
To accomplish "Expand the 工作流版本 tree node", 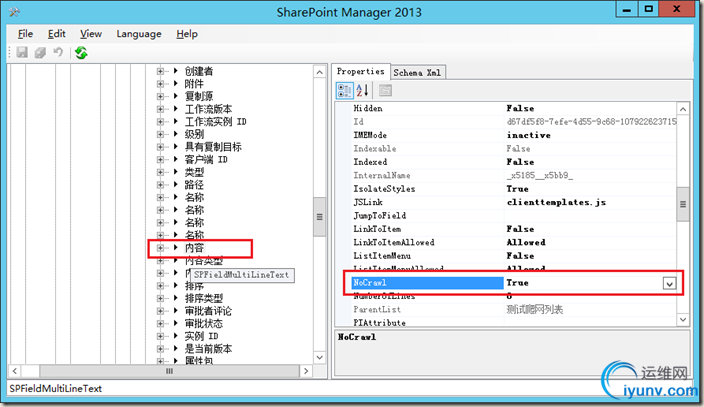I will coord(160,109).
